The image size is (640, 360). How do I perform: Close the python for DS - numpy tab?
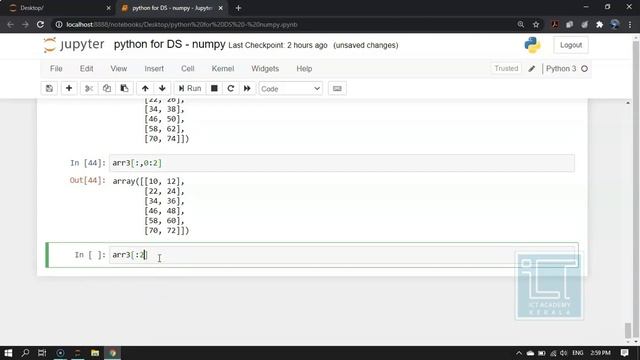(220, 8)
